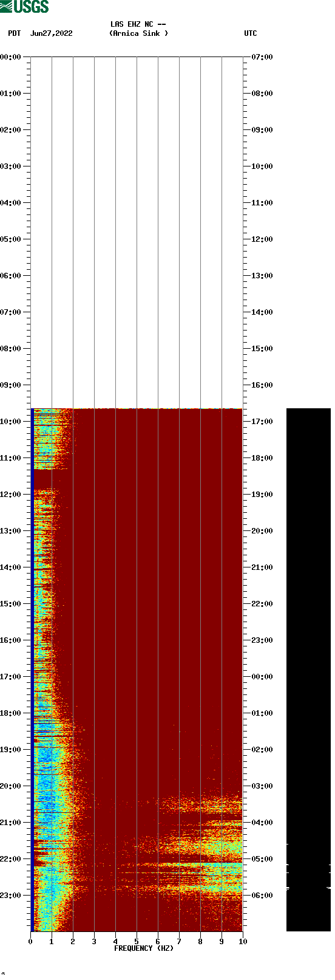Click the 22:00 UTC time label
Image resolution: width=335 pixels, height=980 pixels.
click(x=262, y=604)
